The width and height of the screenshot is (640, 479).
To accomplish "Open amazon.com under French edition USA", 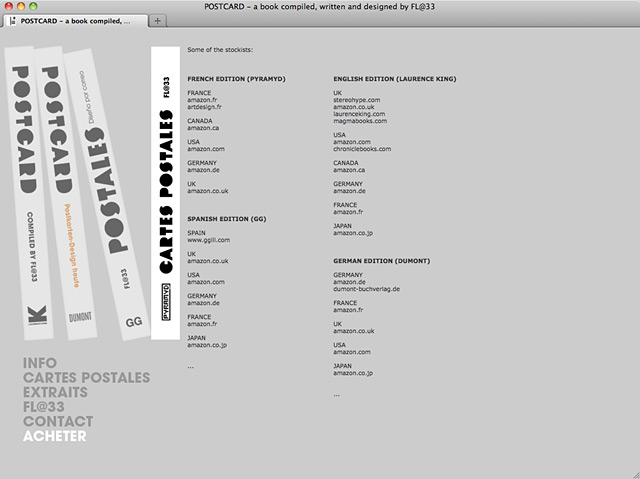I will pos(206,149).
